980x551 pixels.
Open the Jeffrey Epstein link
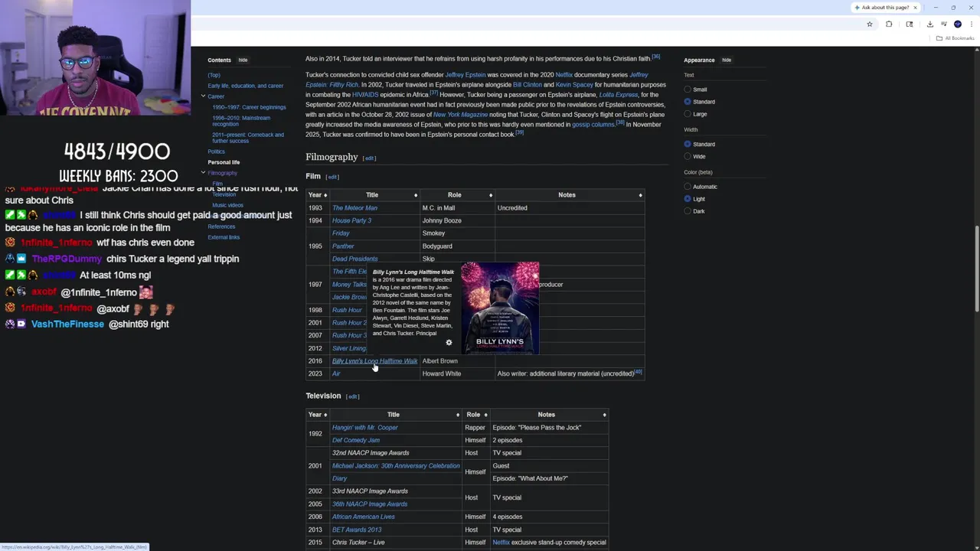pos(465,75)
